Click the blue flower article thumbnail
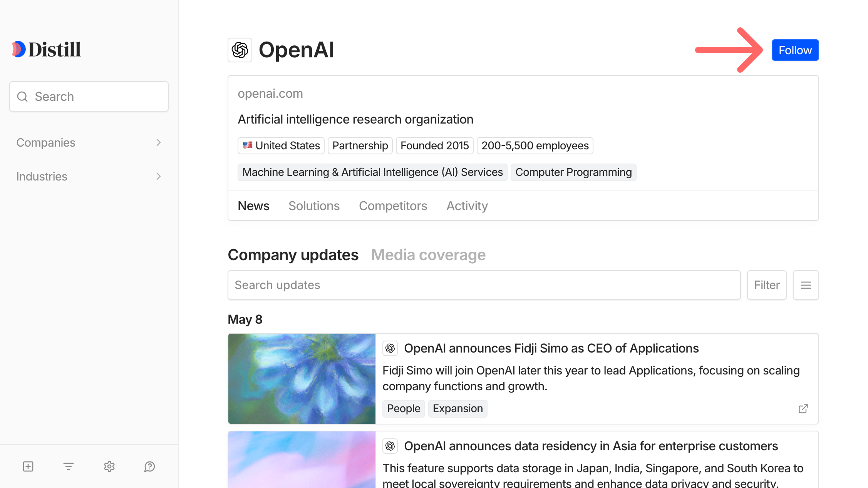This screenshot has height=488, width=868. point(302,379)
